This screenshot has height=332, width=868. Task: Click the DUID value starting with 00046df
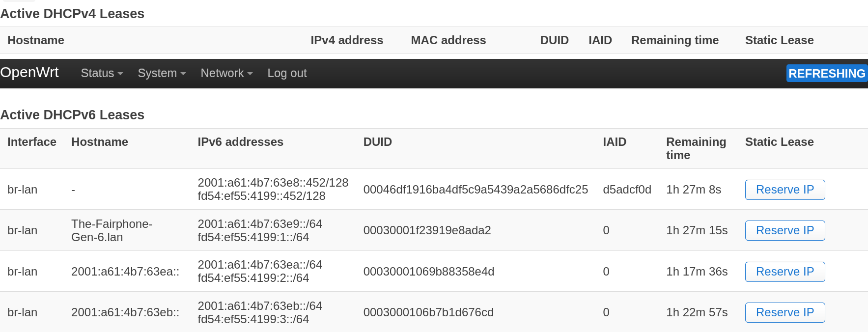(x=475, y=190)
